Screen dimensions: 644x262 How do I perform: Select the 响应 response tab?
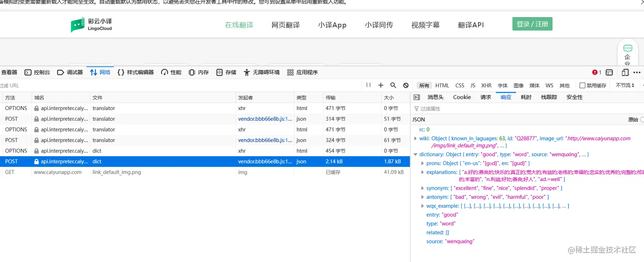pos(506,97)
